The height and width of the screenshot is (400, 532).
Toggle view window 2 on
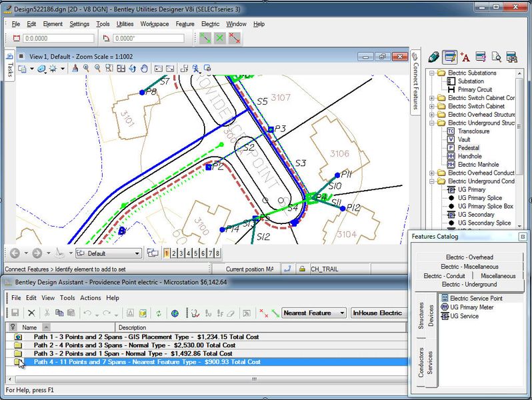(x=173, y=253)
